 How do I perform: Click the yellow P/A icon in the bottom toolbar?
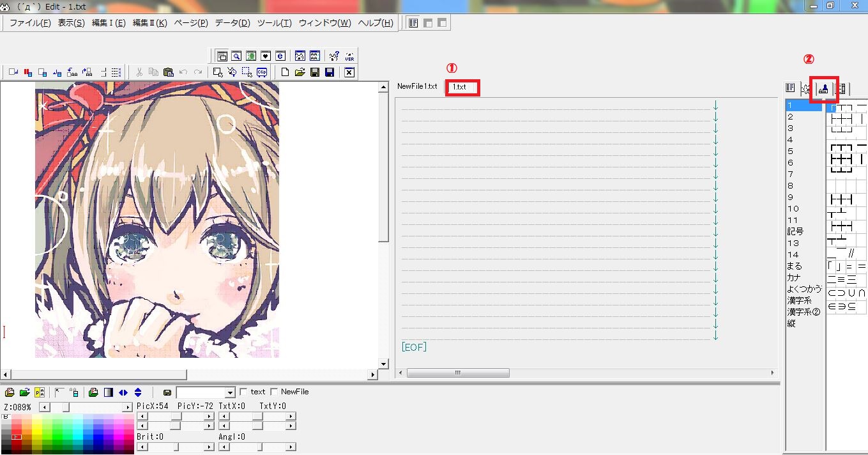click(x=40, y=392)
